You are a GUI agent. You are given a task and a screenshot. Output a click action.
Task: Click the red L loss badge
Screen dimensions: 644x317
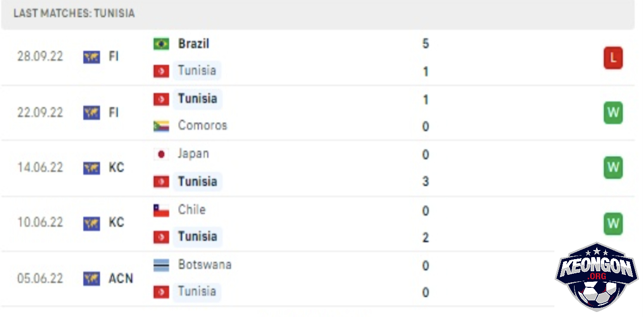(x=613, y=58)
